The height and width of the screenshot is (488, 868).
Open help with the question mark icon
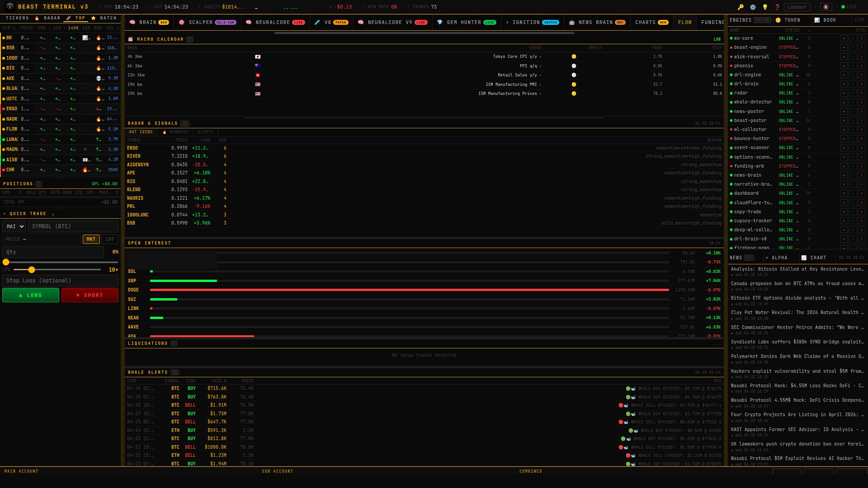tap(777, 7)
